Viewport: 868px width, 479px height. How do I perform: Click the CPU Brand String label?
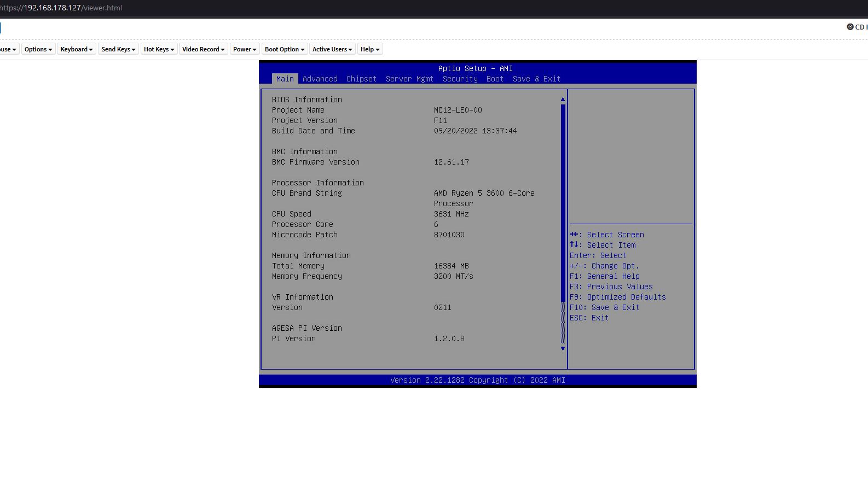tap(307, 193)
